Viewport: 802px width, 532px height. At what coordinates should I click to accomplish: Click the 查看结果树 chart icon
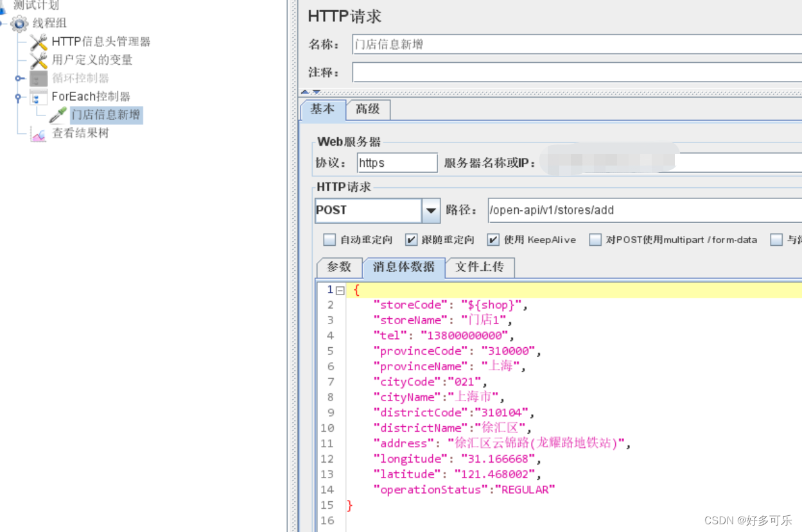tap(39, 133)
